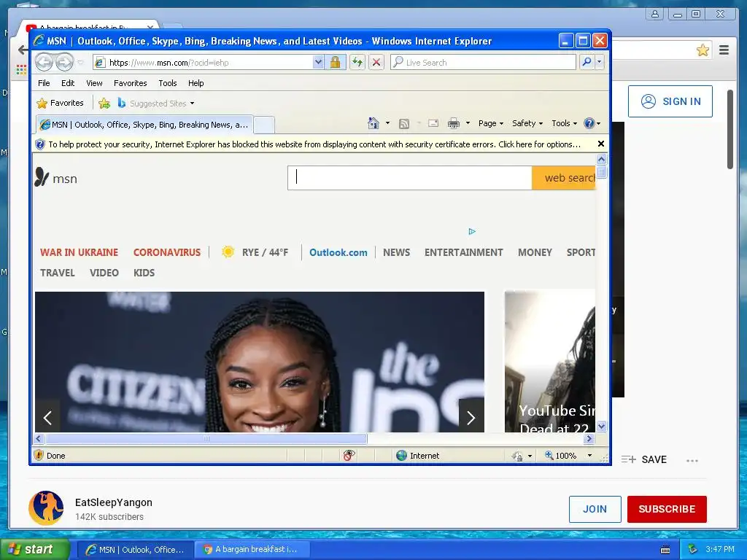Click the web search button
Image resolution: width=747 pixels, height=560 pixels.
(565, 178)
